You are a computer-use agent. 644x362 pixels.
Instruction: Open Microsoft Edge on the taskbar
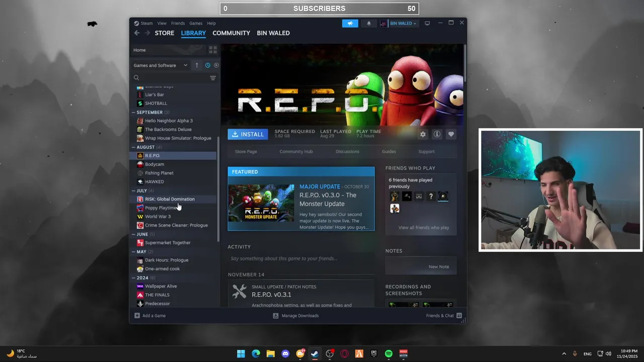(256, 354)
